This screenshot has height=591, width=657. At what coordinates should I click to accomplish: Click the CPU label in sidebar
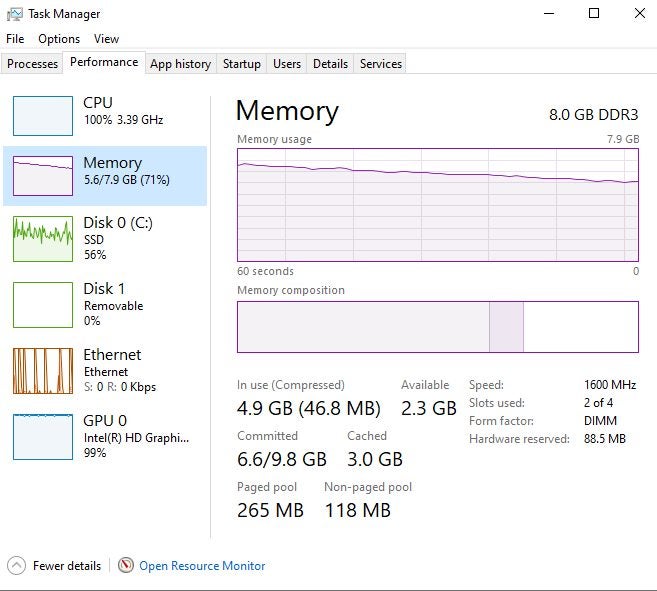point(98,103)
